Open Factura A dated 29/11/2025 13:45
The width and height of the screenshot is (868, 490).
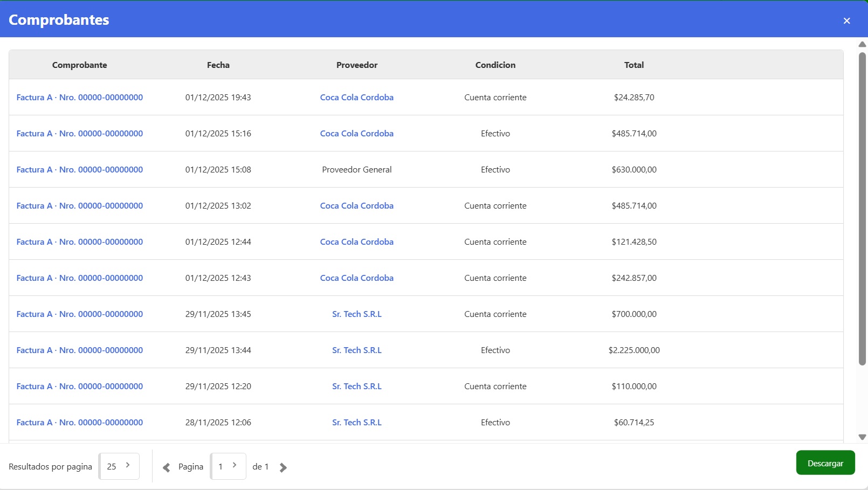pyautogui.click(x=79, y=314)
